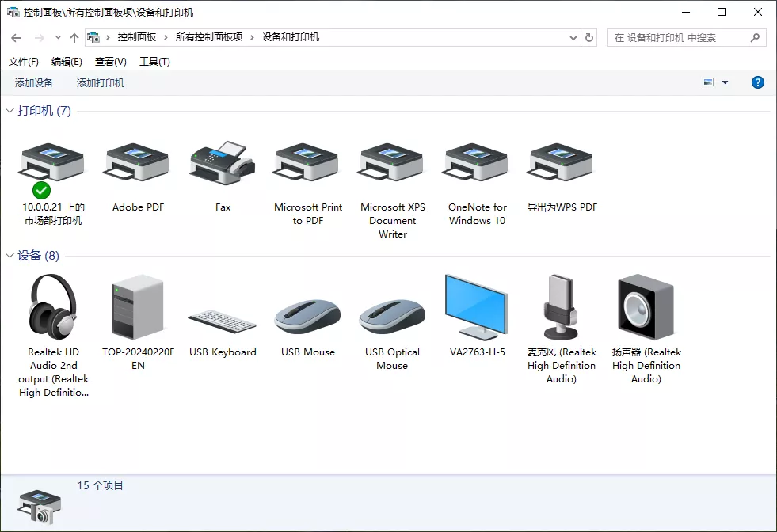Select Microsoft XPS Document Writer icon

pos(391,162)
